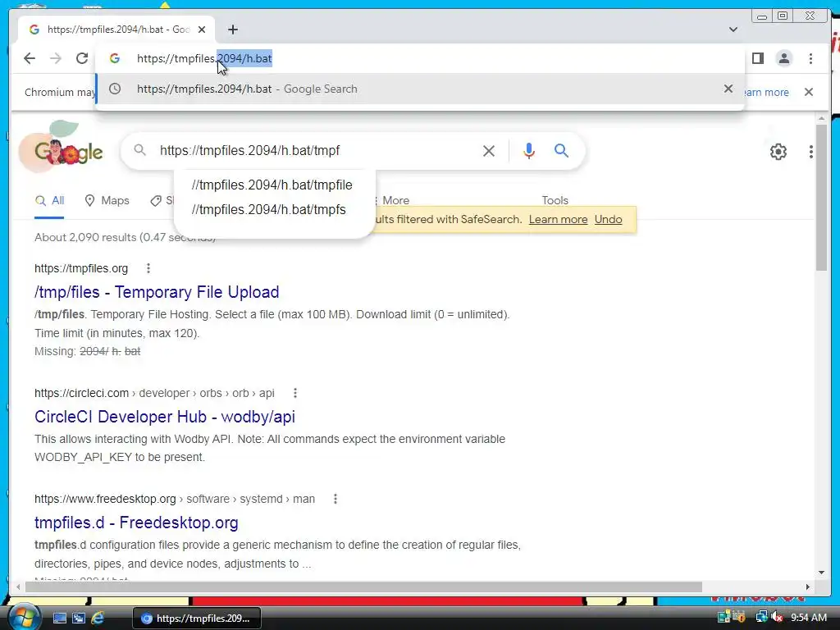Open a new browser tab
Image resolution: width=840 pixels, height=630 pixels.
pos(232,30)
